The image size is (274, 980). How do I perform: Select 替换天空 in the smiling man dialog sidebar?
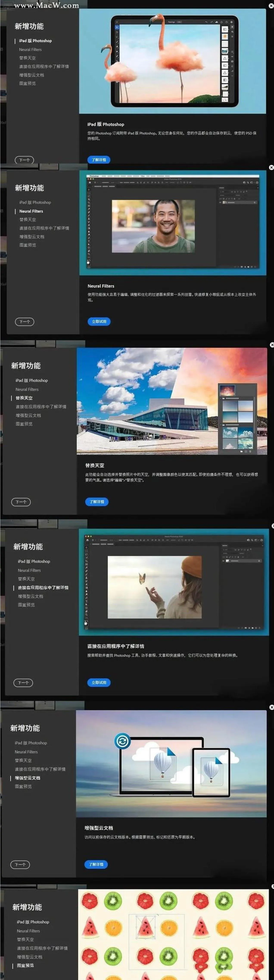(28, 220)
